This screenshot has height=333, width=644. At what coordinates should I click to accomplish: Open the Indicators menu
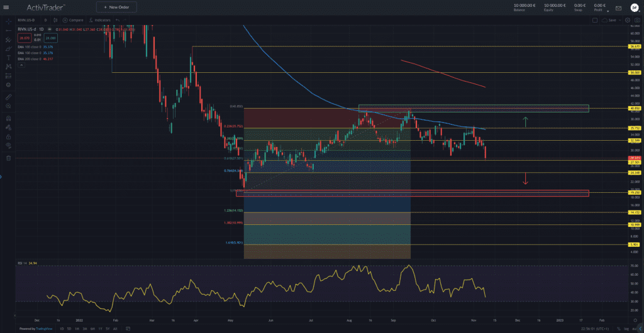click(100, 20)
